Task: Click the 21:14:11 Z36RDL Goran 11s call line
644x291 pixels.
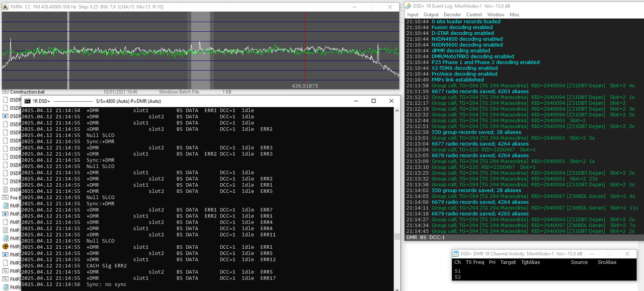Action: tap(521, 208)
